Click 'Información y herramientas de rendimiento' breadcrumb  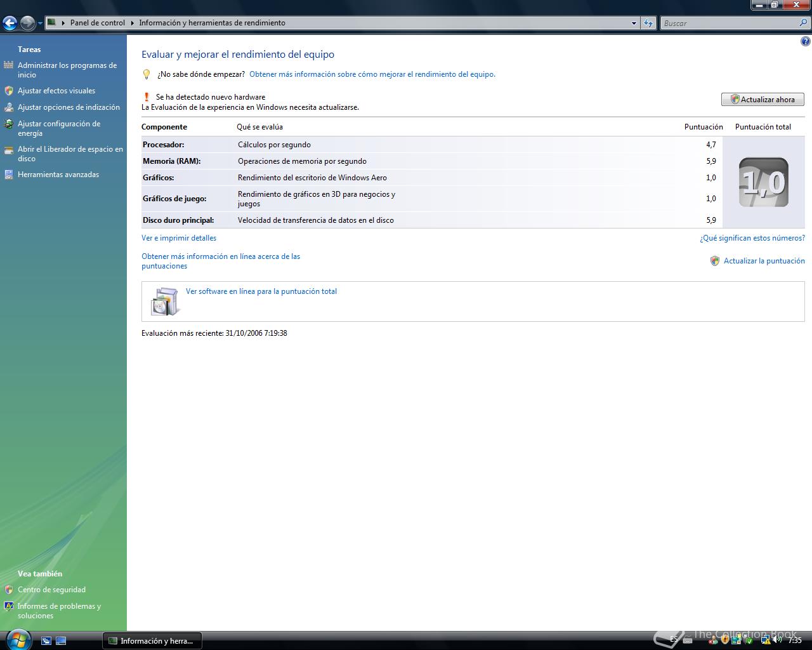click(212, 23)
